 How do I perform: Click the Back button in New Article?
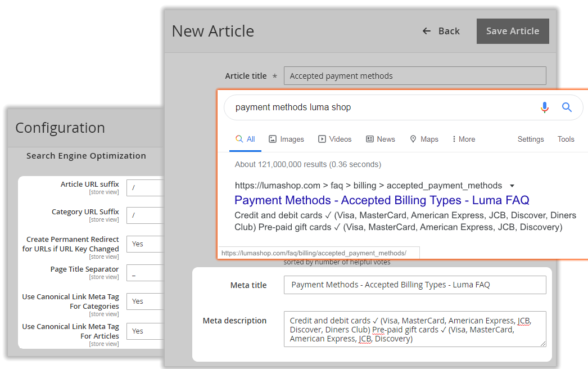tap(441, 31)
